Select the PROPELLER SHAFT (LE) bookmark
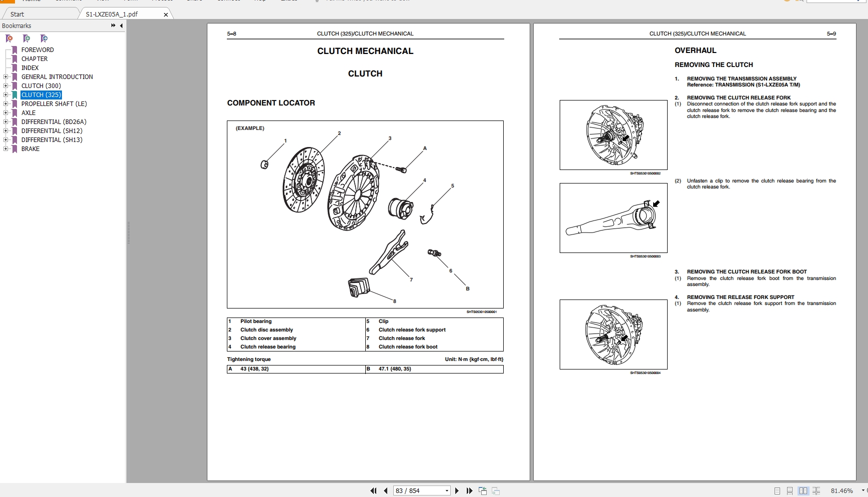Screen dimensions: 868x497 pyautogui.click(x=54, y=104)
